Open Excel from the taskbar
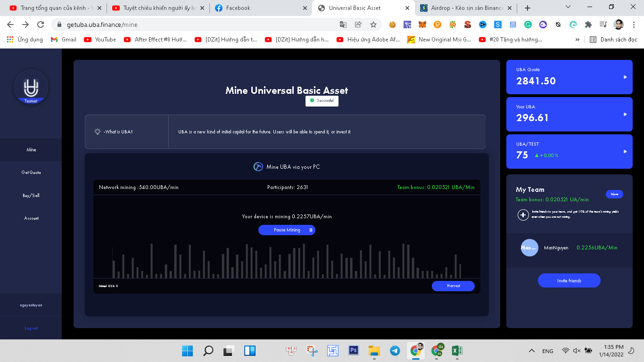This screenshot has width=644, height=362. pos(457,351)
